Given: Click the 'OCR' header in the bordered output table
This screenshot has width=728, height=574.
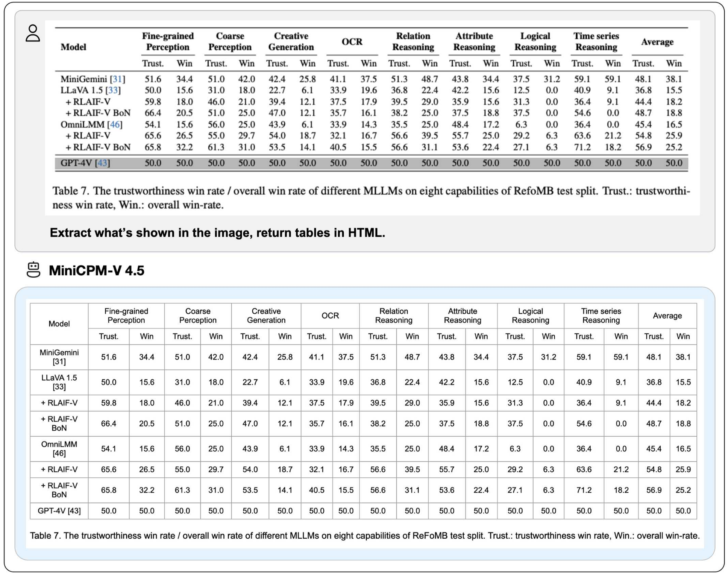Looking at the screenshot, I should 330,316.
